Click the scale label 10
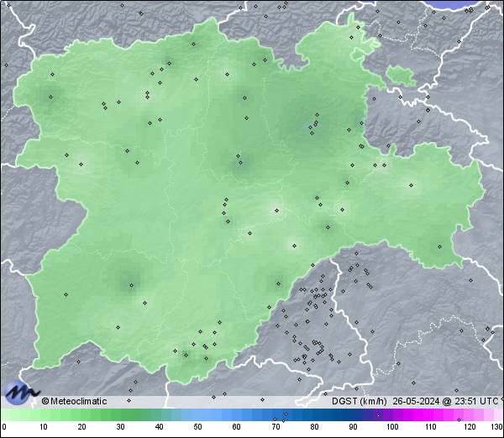Screen dimensions: 504x438 coord(44,427)
